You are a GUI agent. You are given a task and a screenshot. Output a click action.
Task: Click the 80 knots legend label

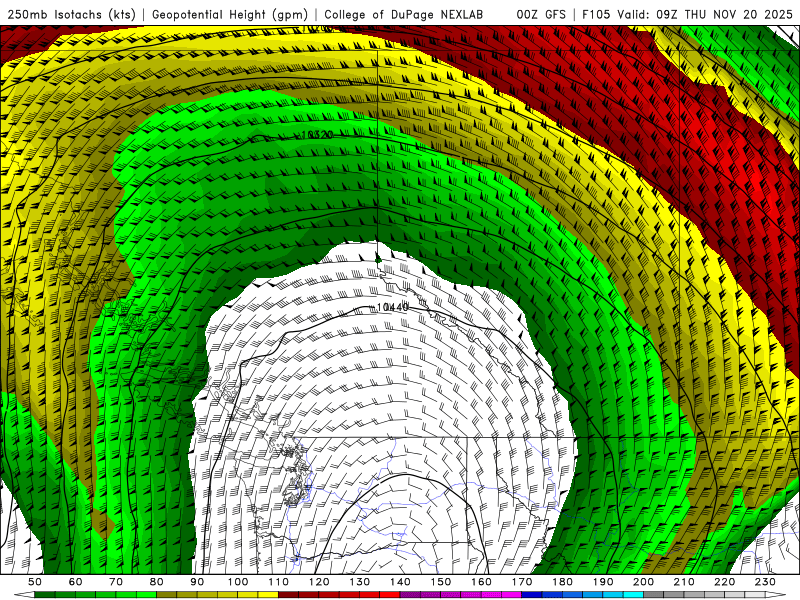click(x=157, y=582)
